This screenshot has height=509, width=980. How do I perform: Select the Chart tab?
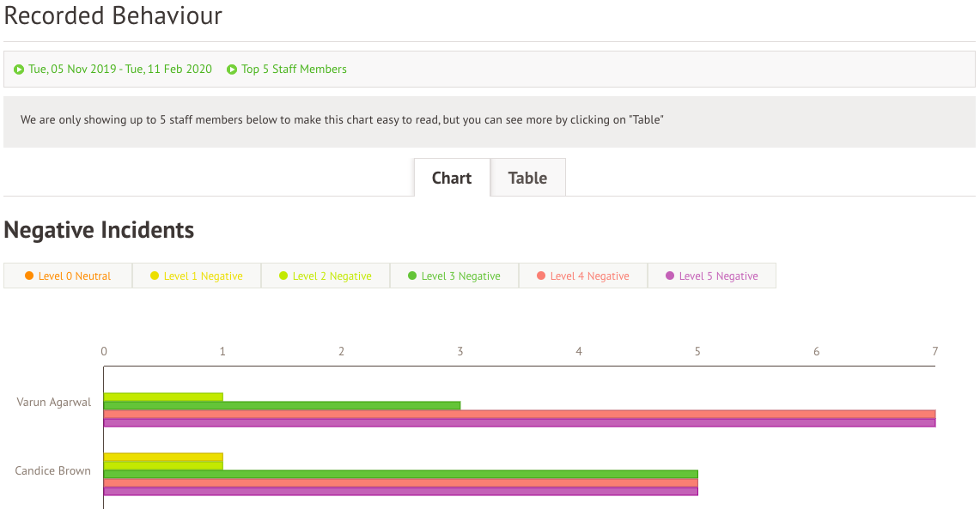point(452,178)
